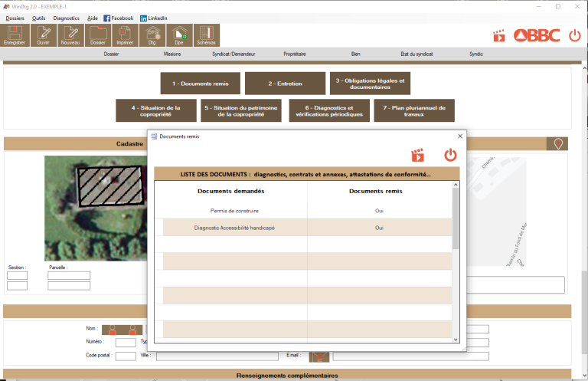
Task: Switch to the Etat du syndicat tab
Action: [416, 54]
